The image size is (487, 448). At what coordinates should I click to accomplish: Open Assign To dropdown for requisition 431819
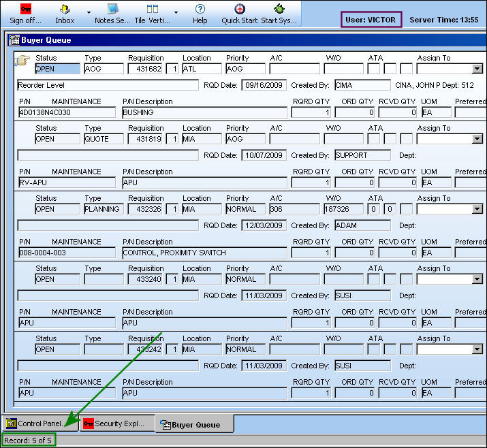click(x=477, y=139)
